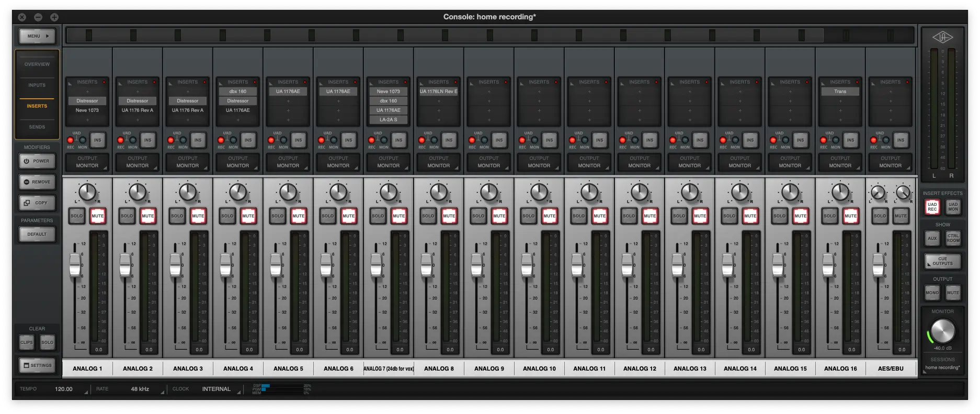Viewport: 980px width, 414px height.
Task: Open the CLOCK source INTERNAL dropdown
Action: 216,389
